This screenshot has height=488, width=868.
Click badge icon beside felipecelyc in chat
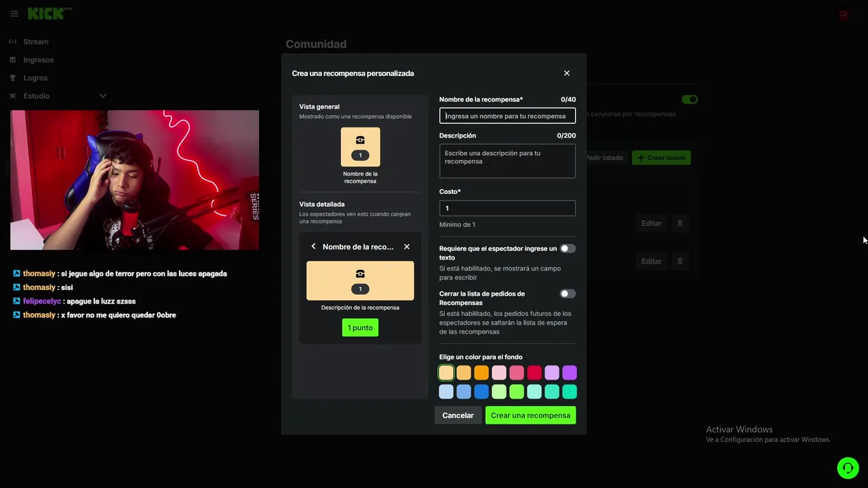click(17, 302)
